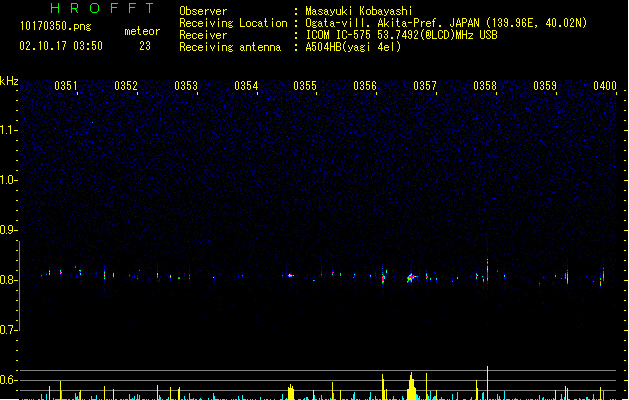Click the location text Ogata-vill. Akita-Pref. JAPAN
The image size is (629, 400).
click(392, 23)
